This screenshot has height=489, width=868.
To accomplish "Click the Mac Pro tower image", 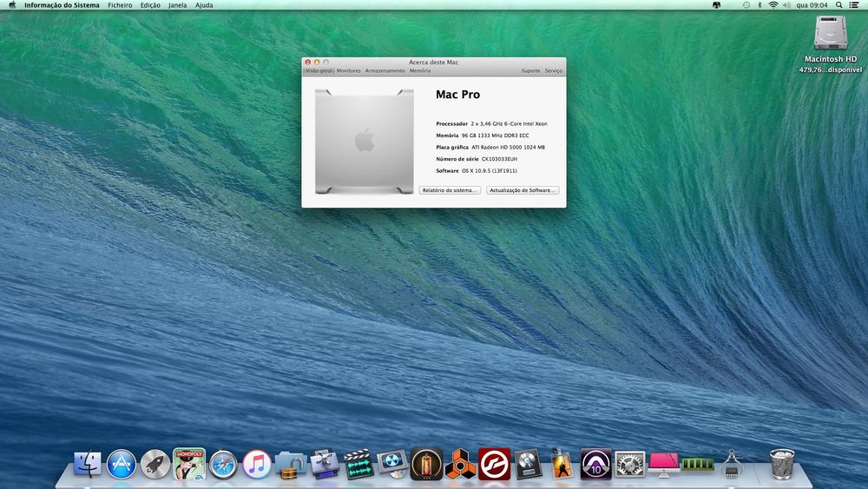I will pyautogui.click(x=365, y=142).
